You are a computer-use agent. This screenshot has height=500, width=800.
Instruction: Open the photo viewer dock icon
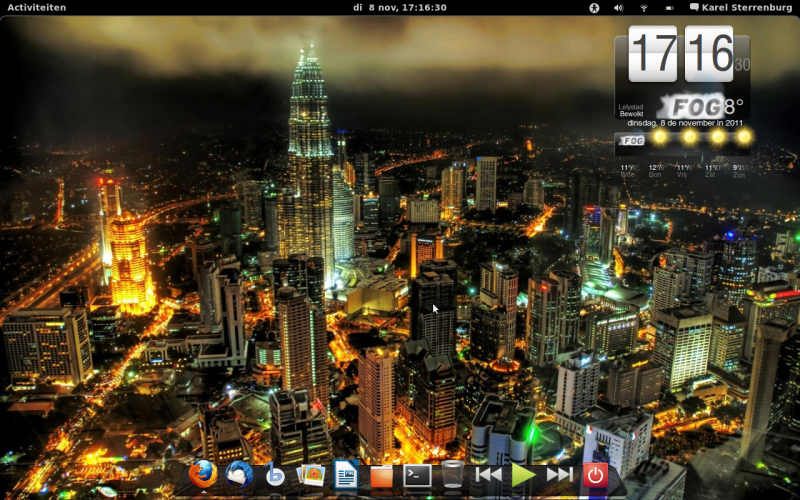point(311,475)
